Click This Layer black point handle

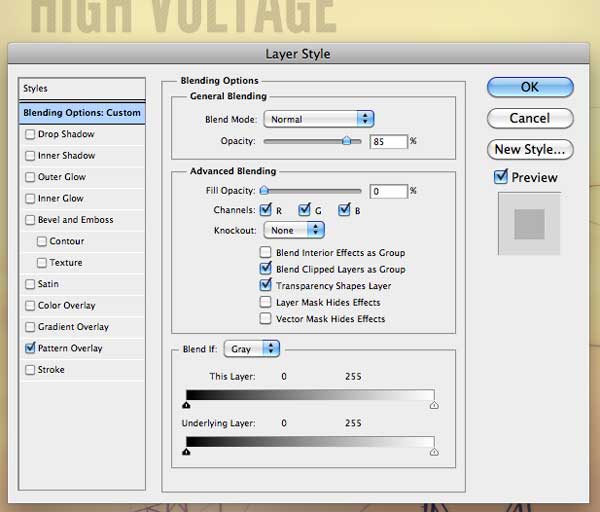click(186, 405)
